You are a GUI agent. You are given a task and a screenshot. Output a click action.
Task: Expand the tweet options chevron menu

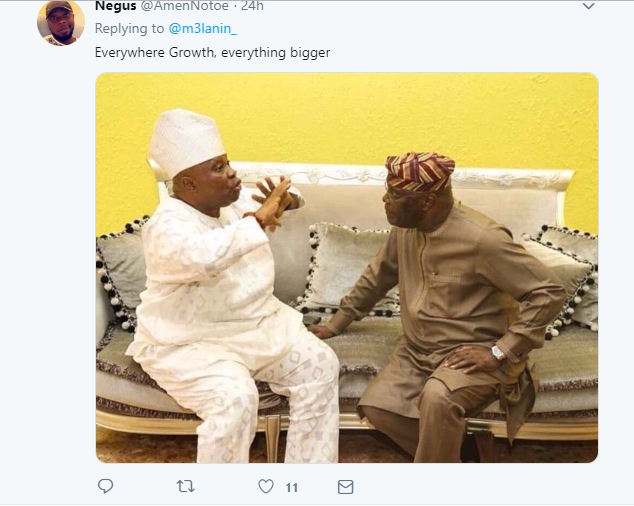click(x=588, y=7)
